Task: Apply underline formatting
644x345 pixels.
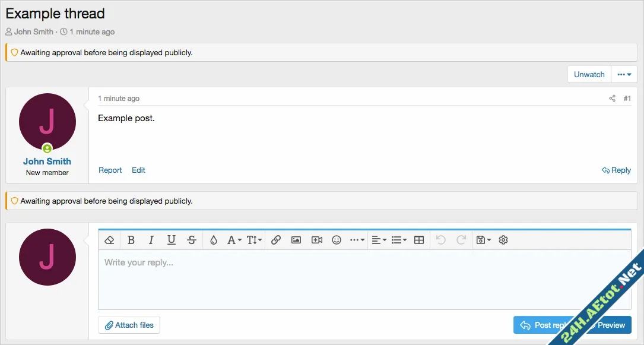Action: (x=171, y=240)
